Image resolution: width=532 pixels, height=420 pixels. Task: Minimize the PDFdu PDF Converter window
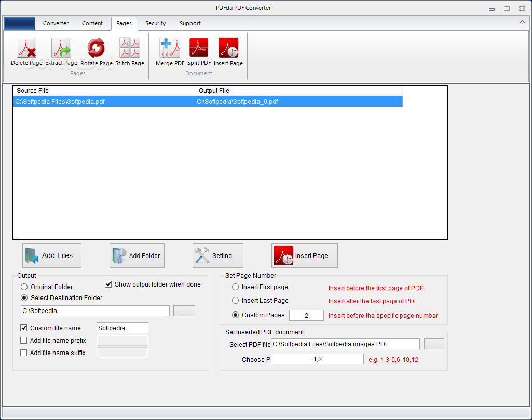[x=492, y=9]
